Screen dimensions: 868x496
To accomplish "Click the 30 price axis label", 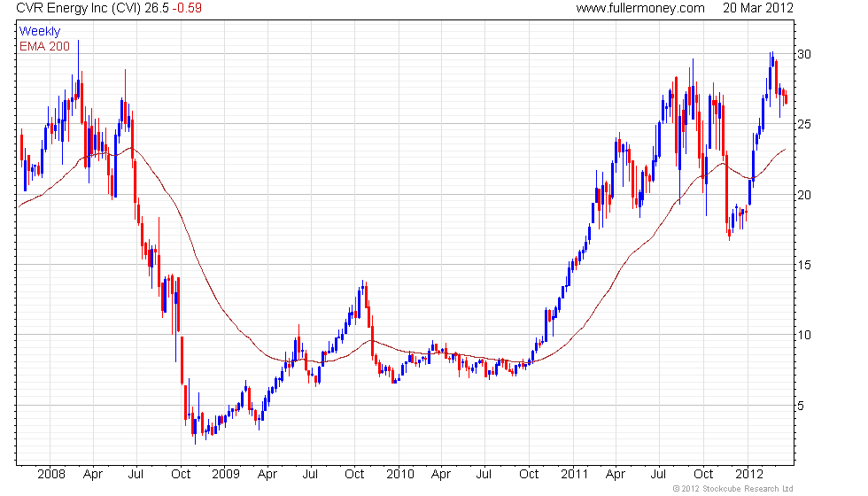I will pyautogui.click(x=804, y=54).
